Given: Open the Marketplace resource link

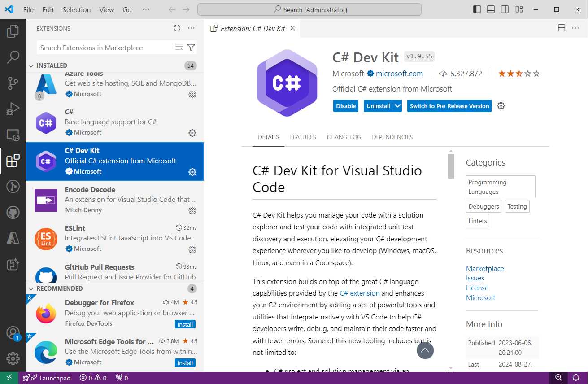Looking at the screenshot, I should [485, 268].
